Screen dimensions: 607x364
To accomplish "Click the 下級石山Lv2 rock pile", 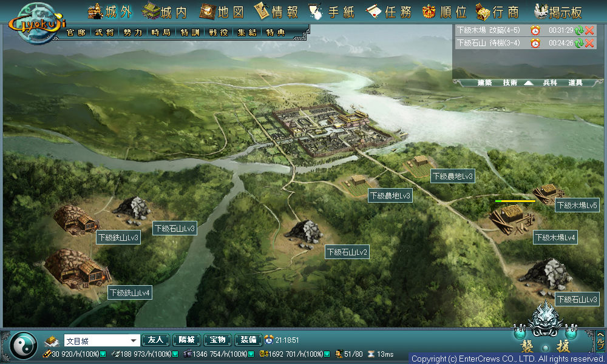I will [304, 233].
